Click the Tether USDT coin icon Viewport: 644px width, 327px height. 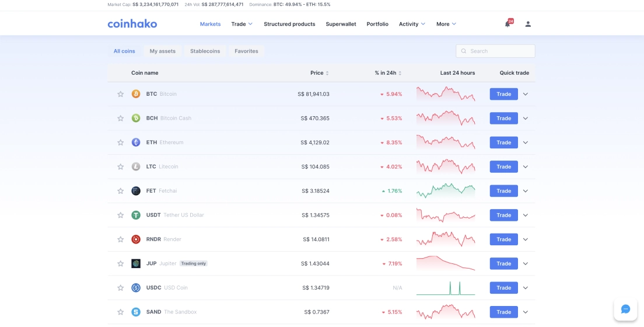(136, 215)
